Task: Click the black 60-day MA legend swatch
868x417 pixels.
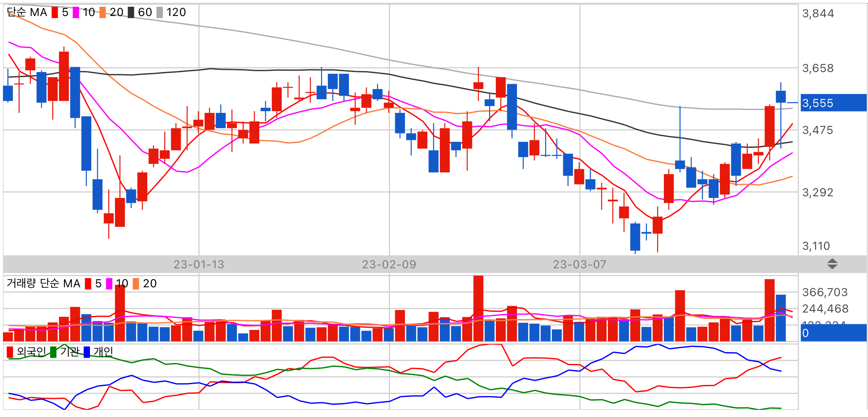Action: (131, 13)
